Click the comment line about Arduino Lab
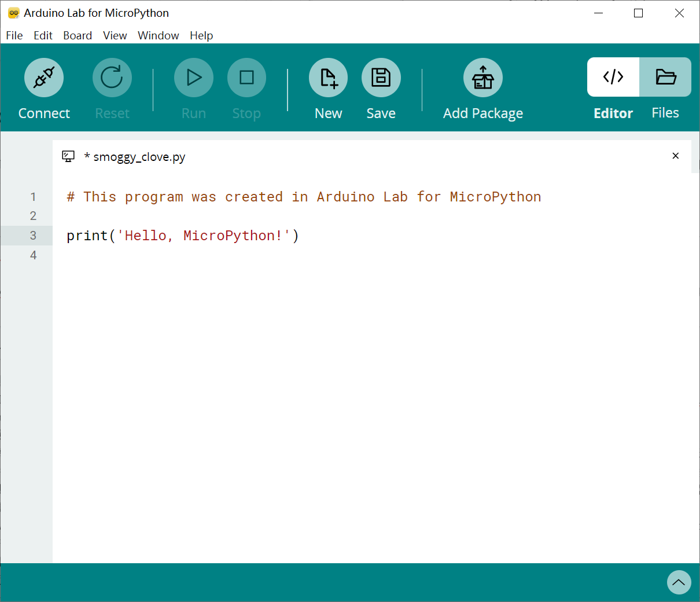700x602 pixels. 304,197
